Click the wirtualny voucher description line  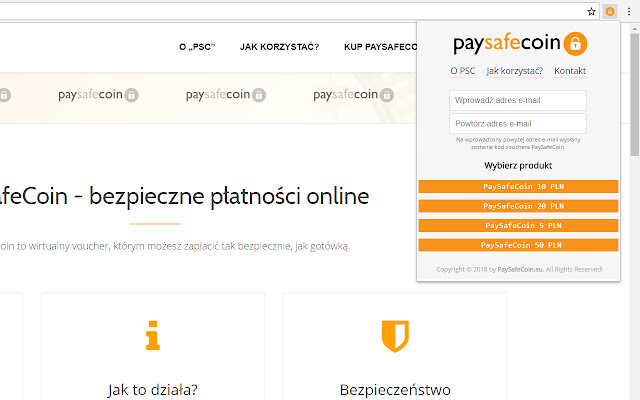(x=175, y=247)
